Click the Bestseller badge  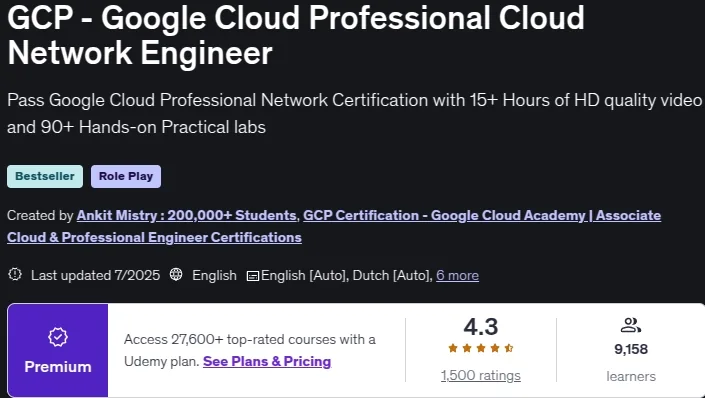pos(45,176)
